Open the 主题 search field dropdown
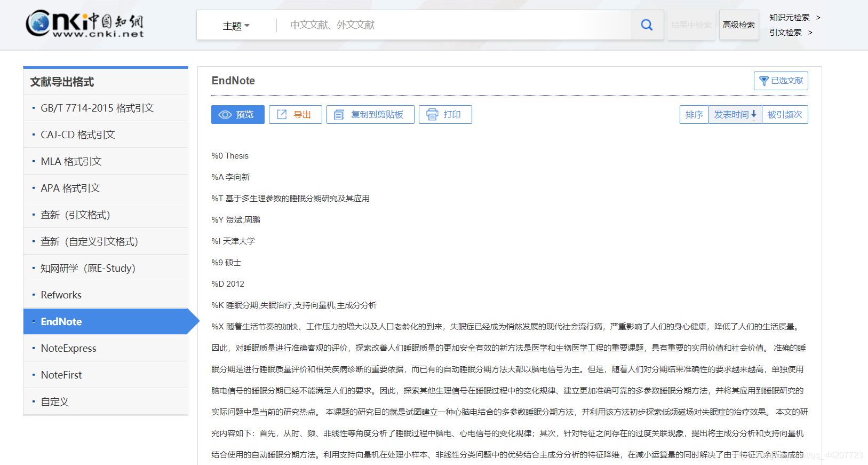868x465 pixels. click(x=236, y=26)
